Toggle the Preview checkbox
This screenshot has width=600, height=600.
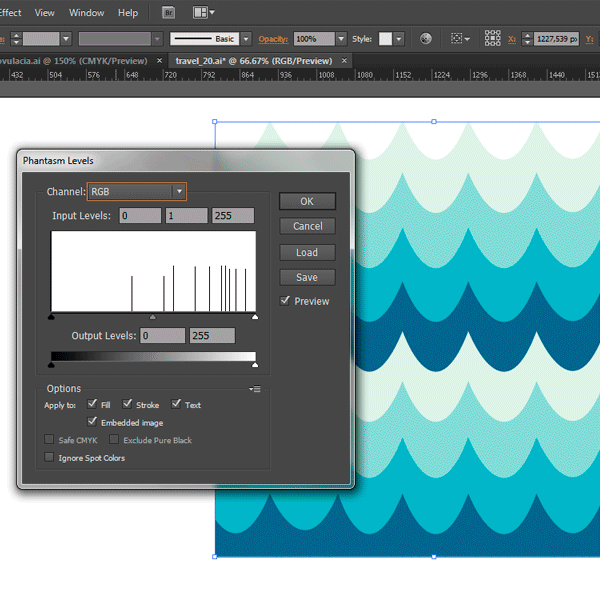pos(285,301)
